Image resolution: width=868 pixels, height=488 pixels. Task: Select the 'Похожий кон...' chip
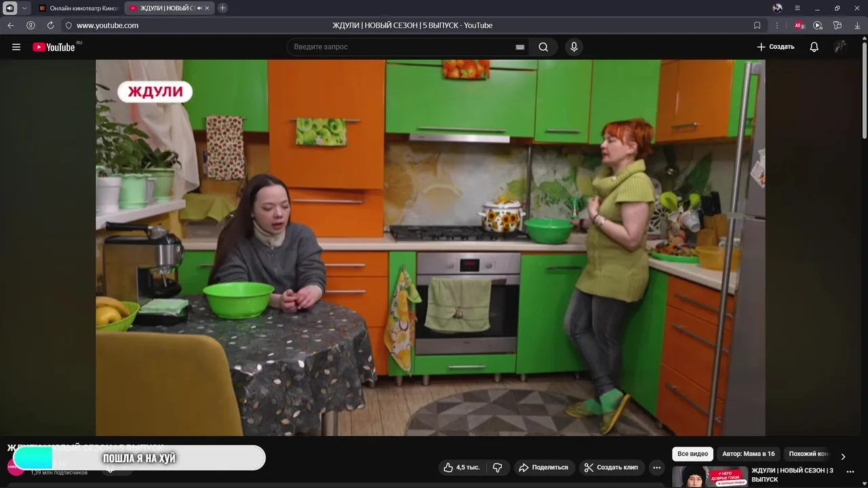point(807,454)
